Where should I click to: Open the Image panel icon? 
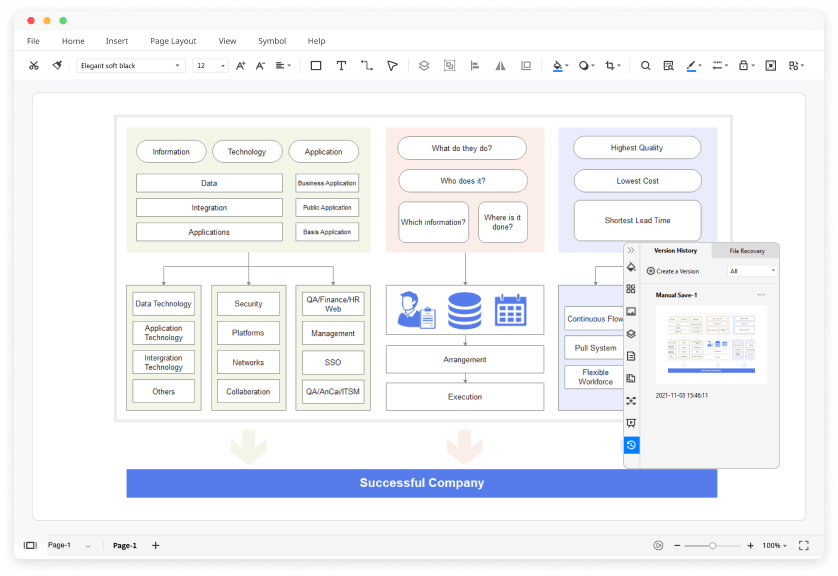pos(631,311)
